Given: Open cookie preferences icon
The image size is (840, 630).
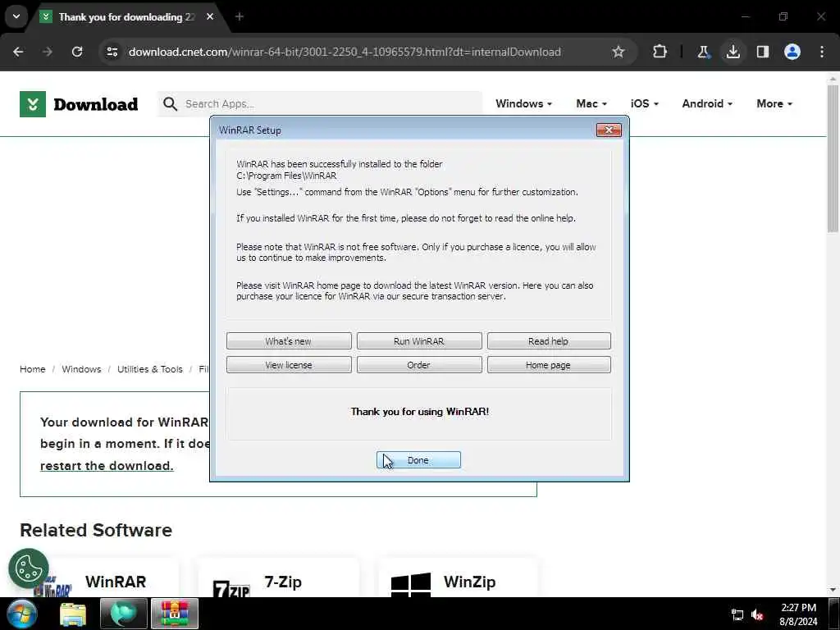Looking at the screenshot, I should [29, 568].
